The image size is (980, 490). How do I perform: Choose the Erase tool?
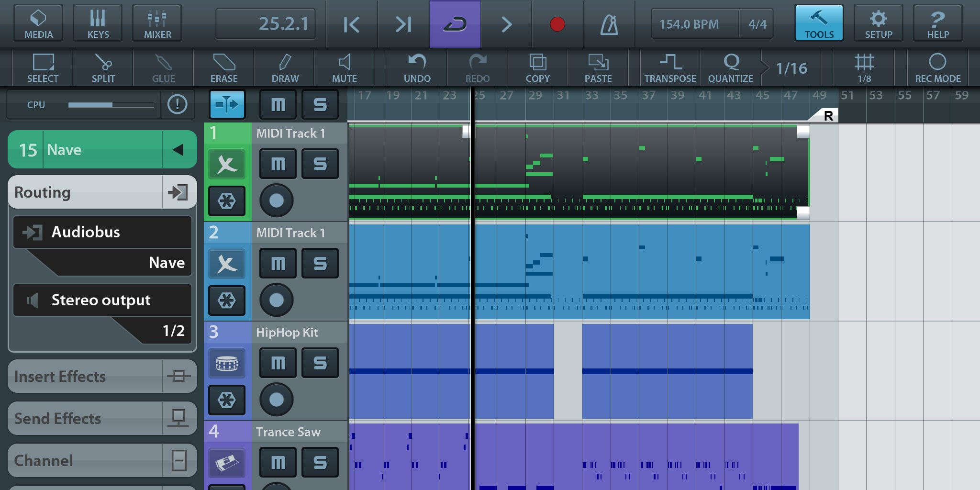[x=224, y=68]
